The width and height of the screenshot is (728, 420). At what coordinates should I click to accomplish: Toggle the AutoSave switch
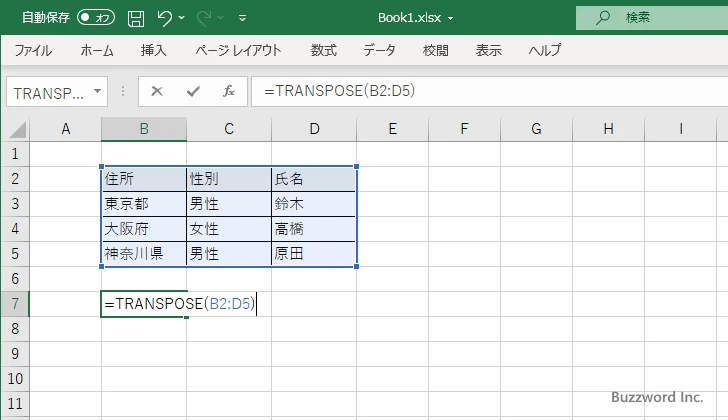tap(96, 18)
